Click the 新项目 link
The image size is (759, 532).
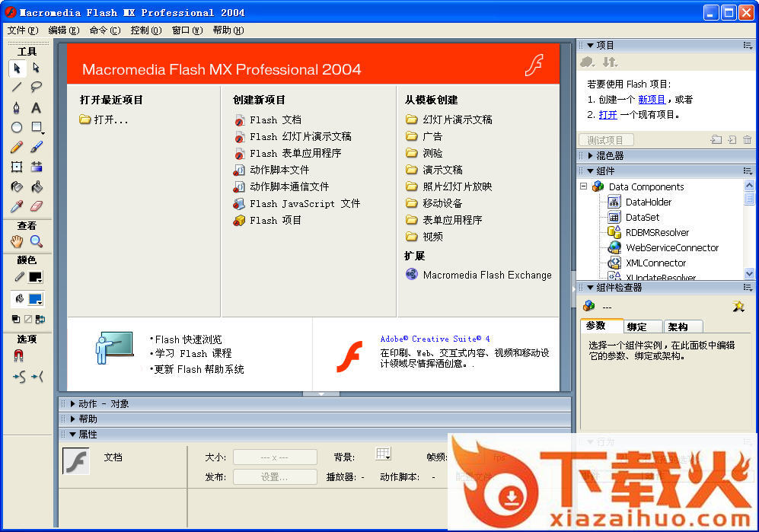pyautogui.click(x=652, y=100)
